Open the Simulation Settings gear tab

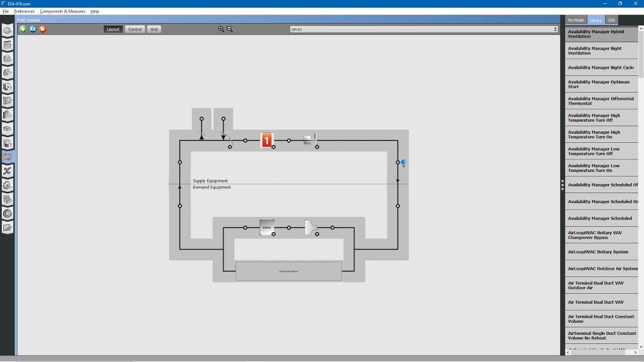[x=8, y=185]
